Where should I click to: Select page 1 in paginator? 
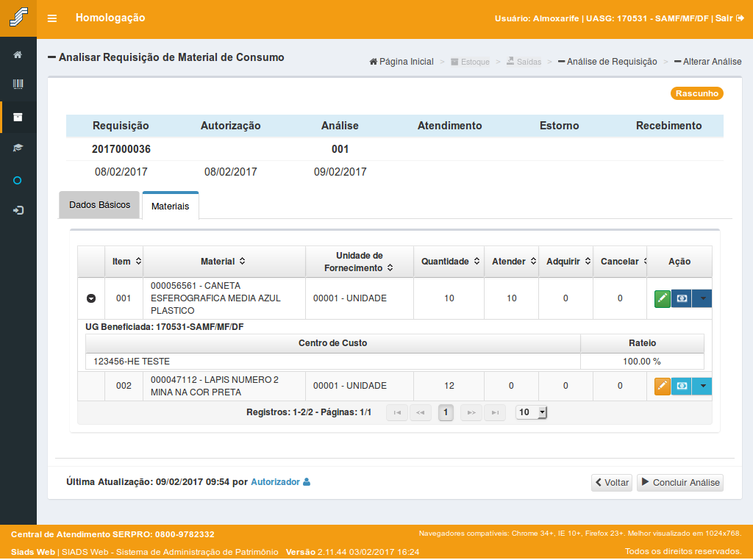click(x=446, y=412)
